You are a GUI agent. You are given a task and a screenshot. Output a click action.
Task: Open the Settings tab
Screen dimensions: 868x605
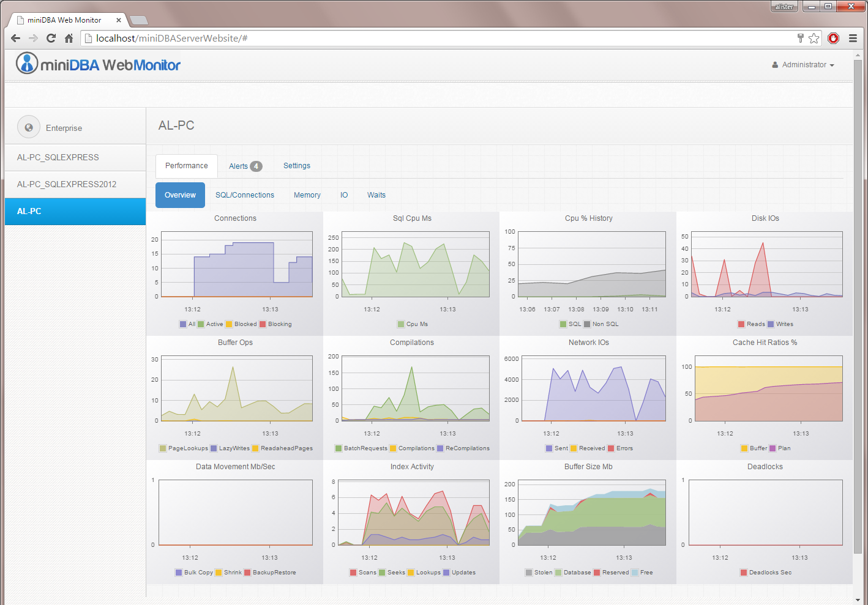(x=297, y=166)
